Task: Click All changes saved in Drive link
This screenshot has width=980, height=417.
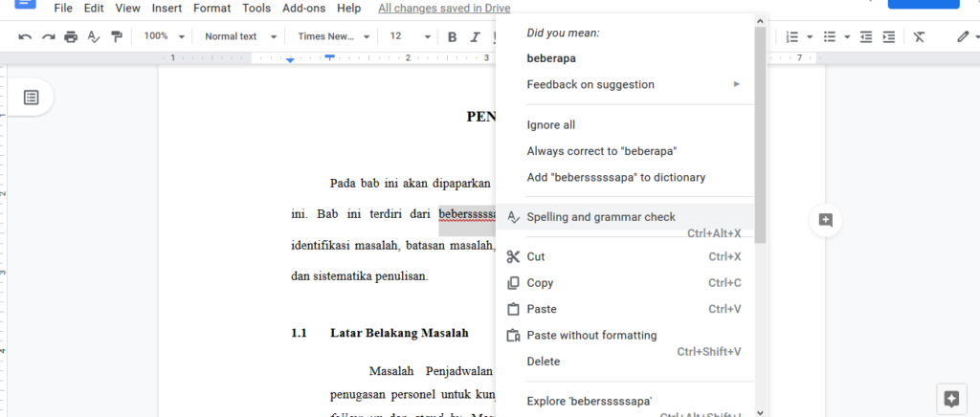Action: 444,9
